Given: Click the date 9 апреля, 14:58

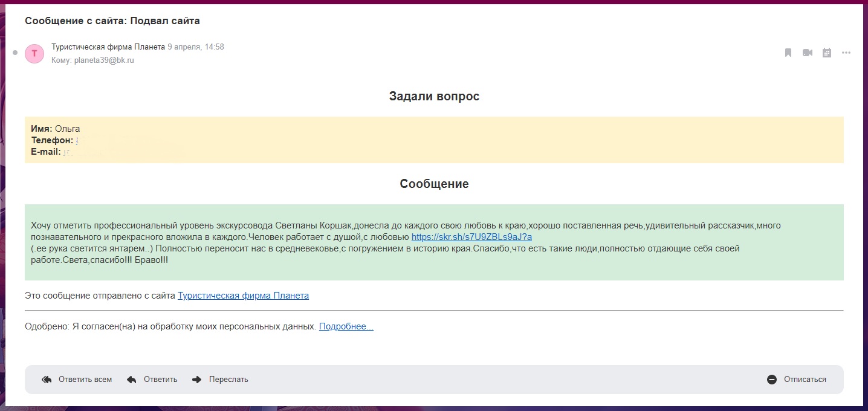Looking at the screenshot, I should coord(196,47).
